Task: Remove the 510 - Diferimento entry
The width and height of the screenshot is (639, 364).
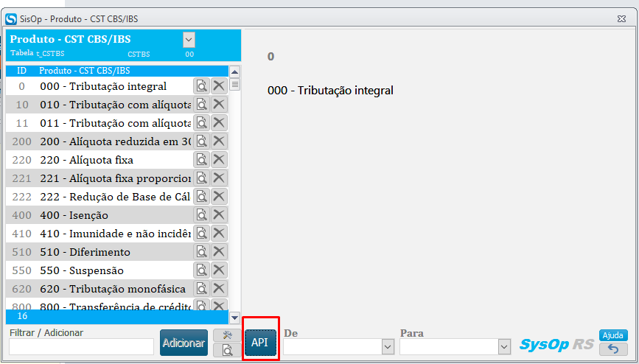Action: (219, 252)
